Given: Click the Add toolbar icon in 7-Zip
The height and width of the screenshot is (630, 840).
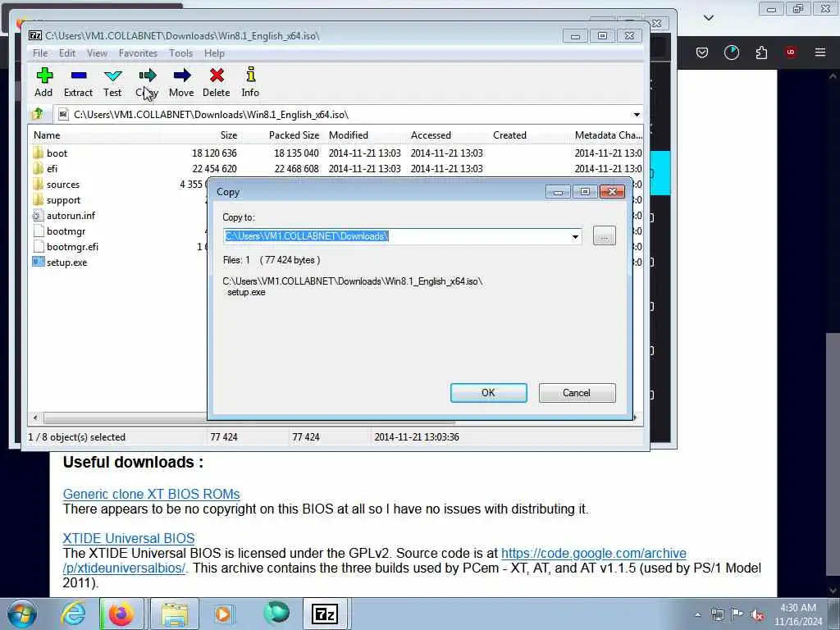Looking at the screenshot, I should click(x=44, y=75).
